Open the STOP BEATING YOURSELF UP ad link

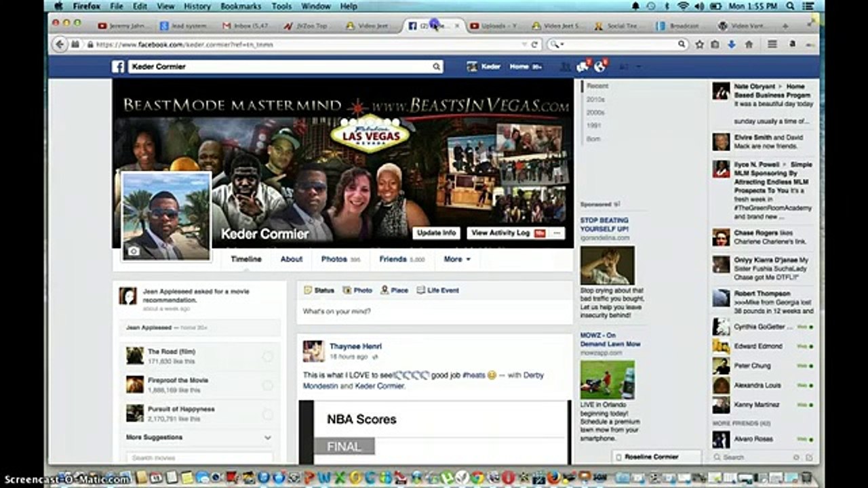[x=604, y=225]
